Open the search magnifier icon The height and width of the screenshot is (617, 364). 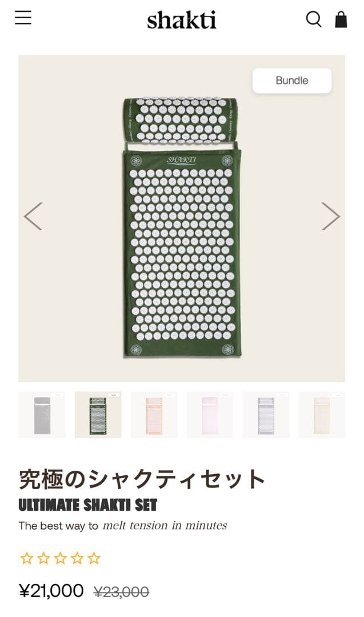click(x=314, y=19)
